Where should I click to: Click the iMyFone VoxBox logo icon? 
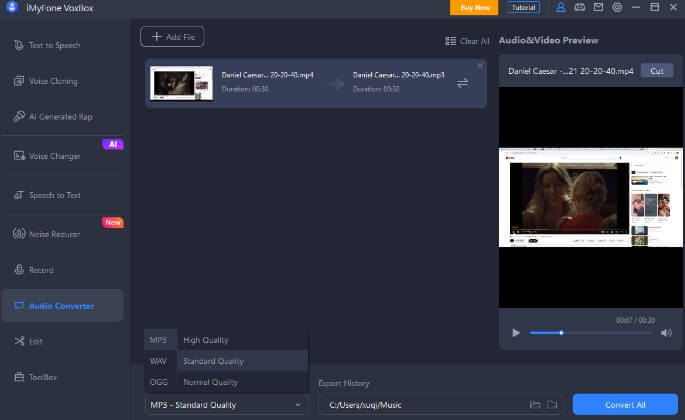(x=12, y=7)
